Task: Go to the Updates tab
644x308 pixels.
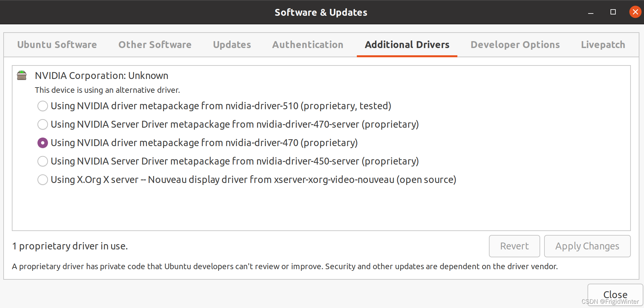Action: [232, 45]
